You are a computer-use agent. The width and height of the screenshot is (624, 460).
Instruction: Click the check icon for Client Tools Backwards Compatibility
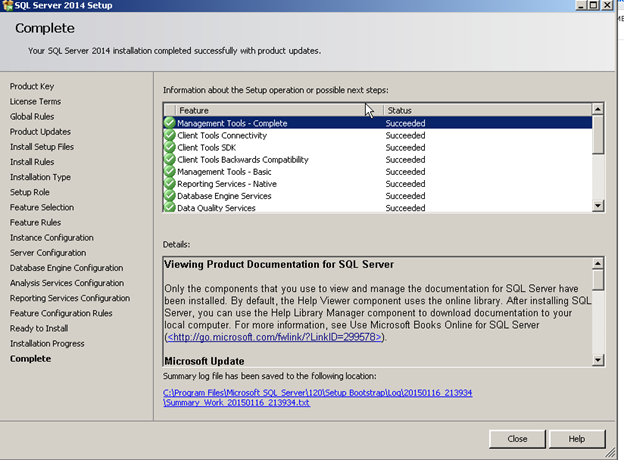click(170, 160)
